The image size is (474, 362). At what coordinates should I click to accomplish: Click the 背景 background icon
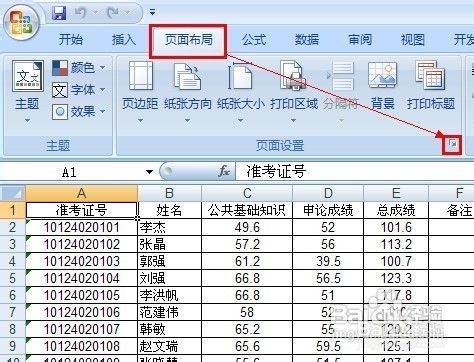(382, 75)
